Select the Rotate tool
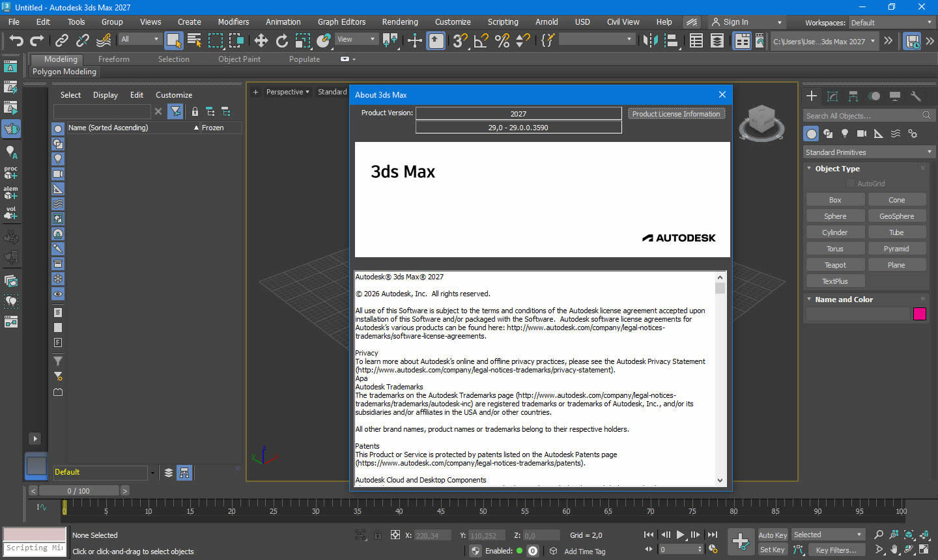 click(x=281, y=41)
